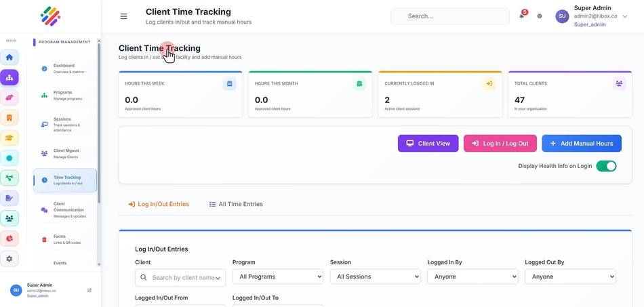Click the bottom-left SU avatar
Screen dimensions: 644x307
coord(16,290)
